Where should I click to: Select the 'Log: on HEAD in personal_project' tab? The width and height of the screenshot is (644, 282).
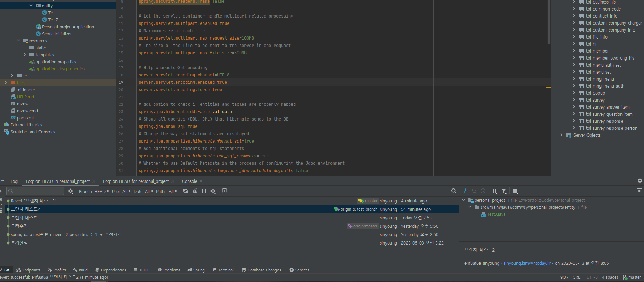pyautogui.click(x=58, y=181)
